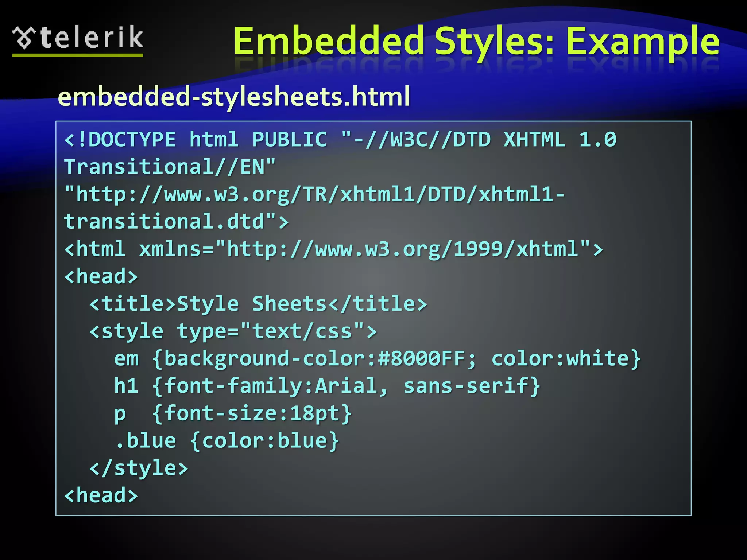747x560 pixels.
Task: Click the embedded-stylesheets.html file name heading
Action: tap(234, 96)
